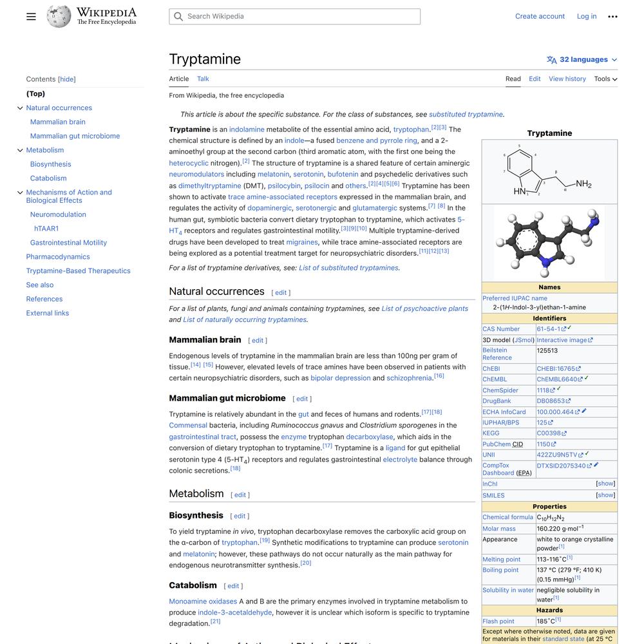Jump to Mammalian gut microbiome in contents
The image size is (644, 644).
click(x=75, y=136)
